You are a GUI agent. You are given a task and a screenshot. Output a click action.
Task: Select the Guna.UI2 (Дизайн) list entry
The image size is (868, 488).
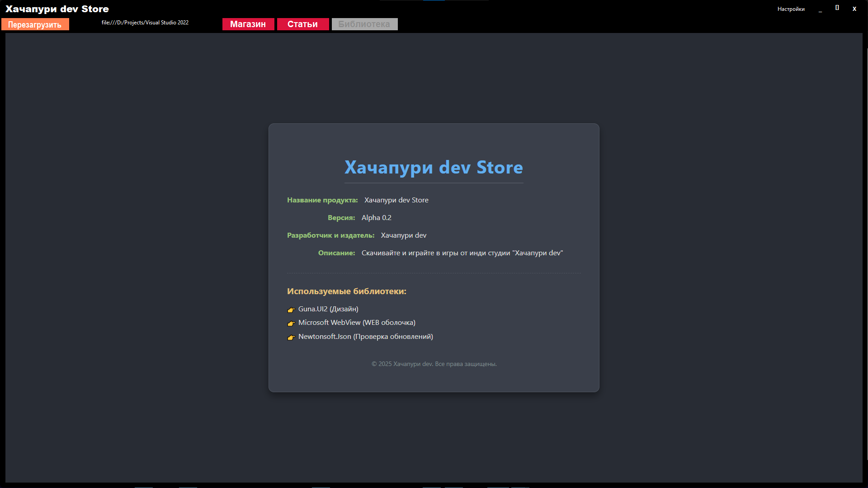pos(328,309)
